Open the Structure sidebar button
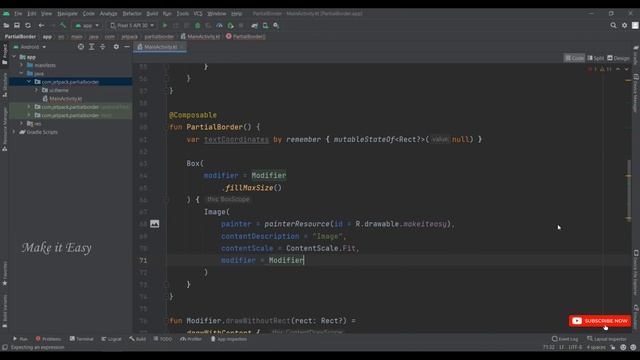This screenshot has width=640, height=360. point(4,84)
